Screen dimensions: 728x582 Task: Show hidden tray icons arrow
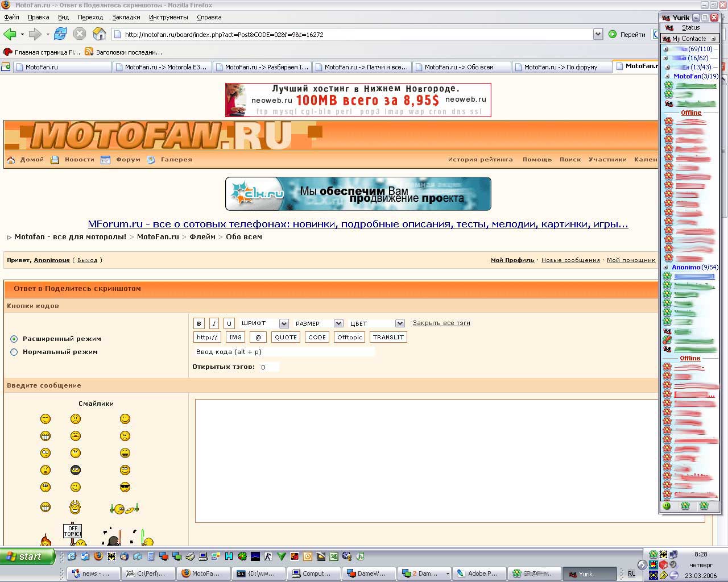(642, 564)
